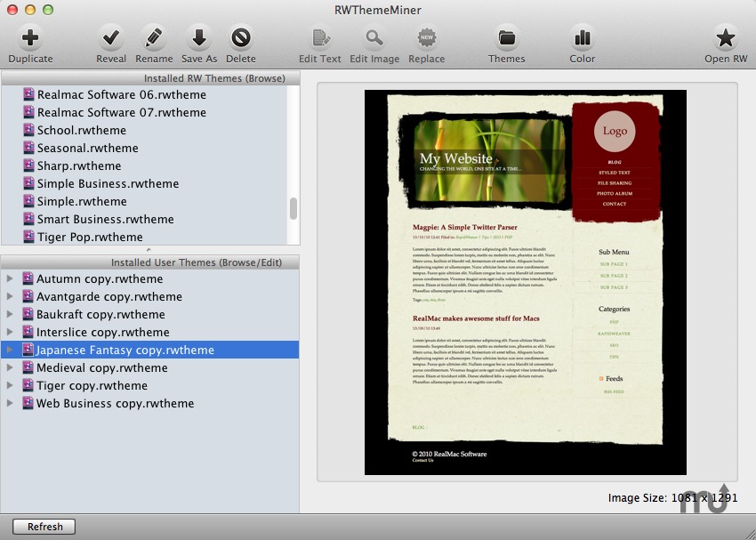Collapse the Web Business copy entry
756x540 pixels.
(10, 403)
